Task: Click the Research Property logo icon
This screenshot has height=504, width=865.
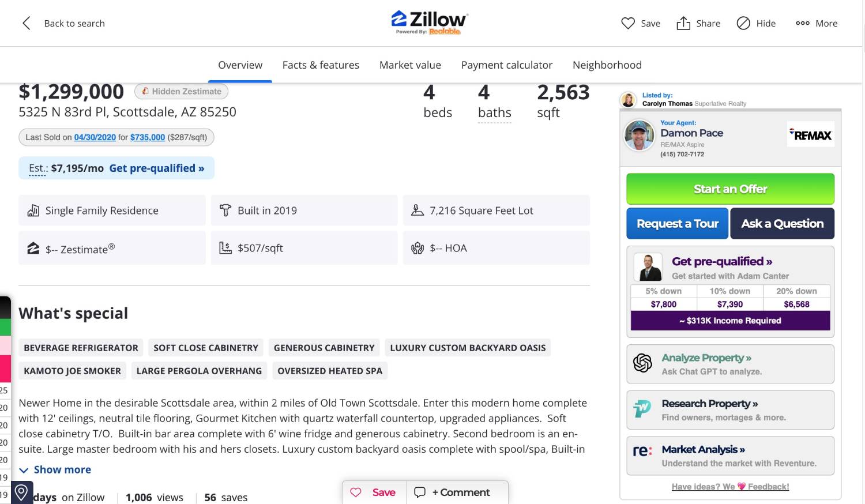Action: click(642, 409)
